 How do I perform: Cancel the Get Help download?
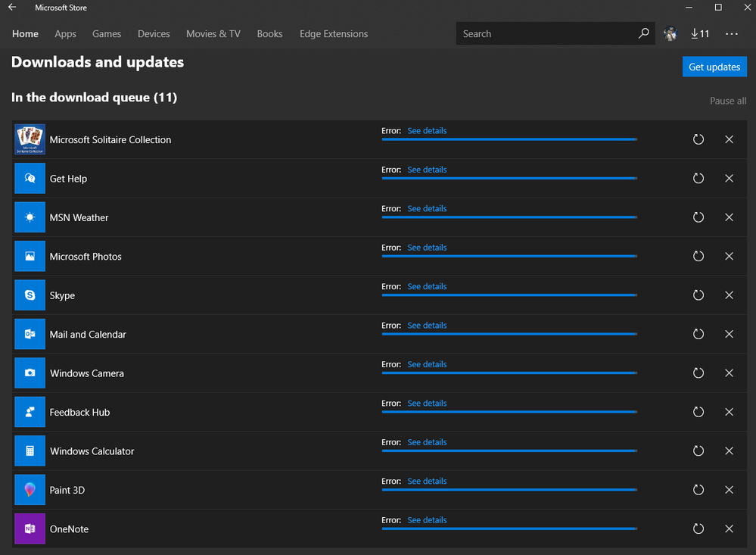729,179
